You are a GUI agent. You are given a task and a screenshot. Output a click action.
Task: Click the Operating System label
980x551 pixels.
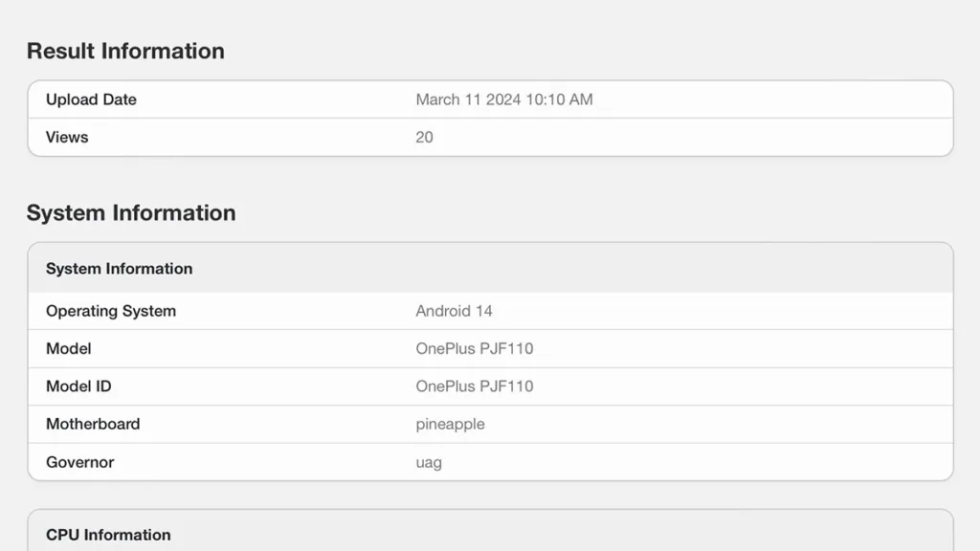pyautogui.click(x=111, y=311)
